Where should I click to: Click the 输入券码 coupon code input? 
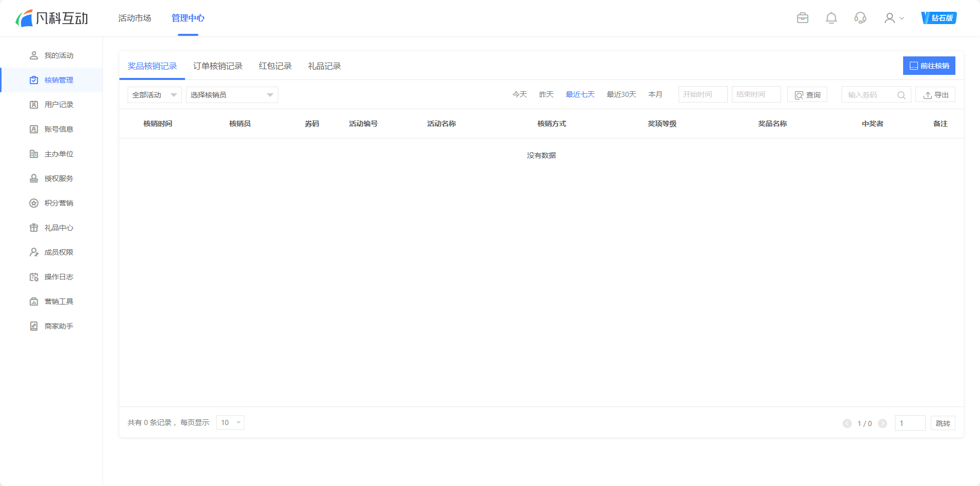point(871,94)
